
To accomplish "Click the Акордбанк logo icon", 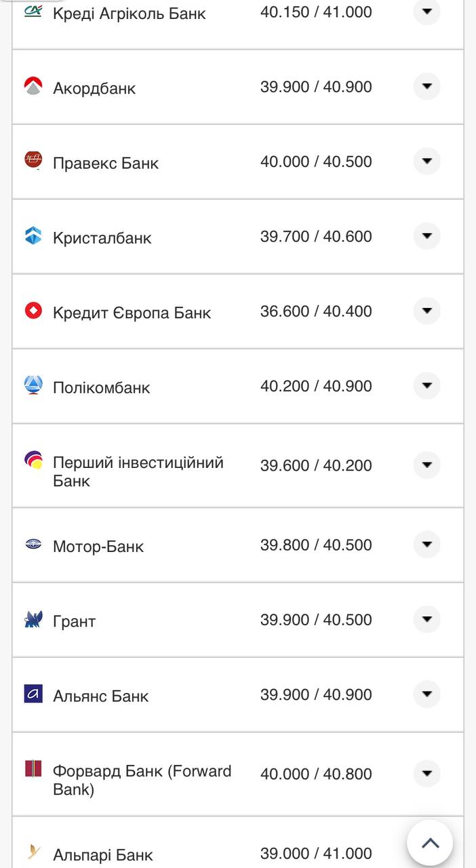I will [33, 86].
